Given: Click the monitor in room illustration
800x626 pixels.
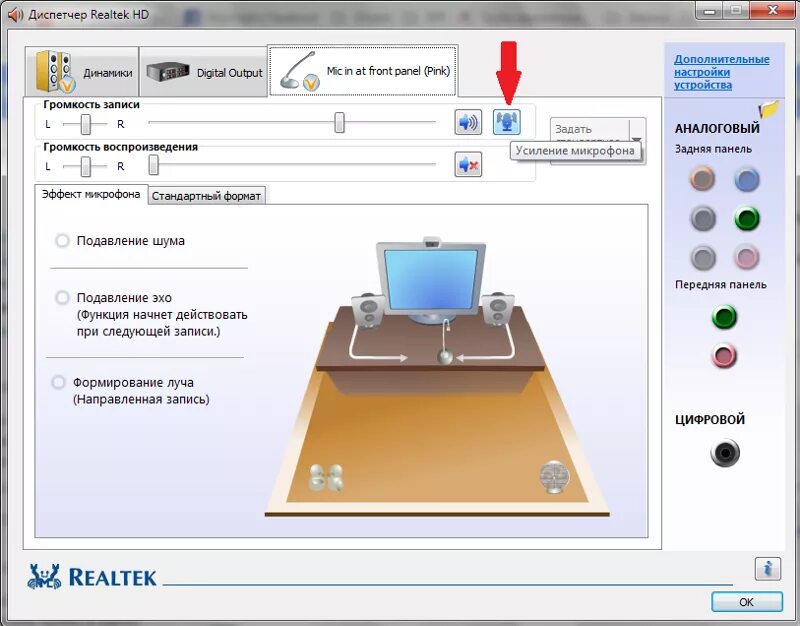Looking at the screenshot, I should click(x=431, y=281).
